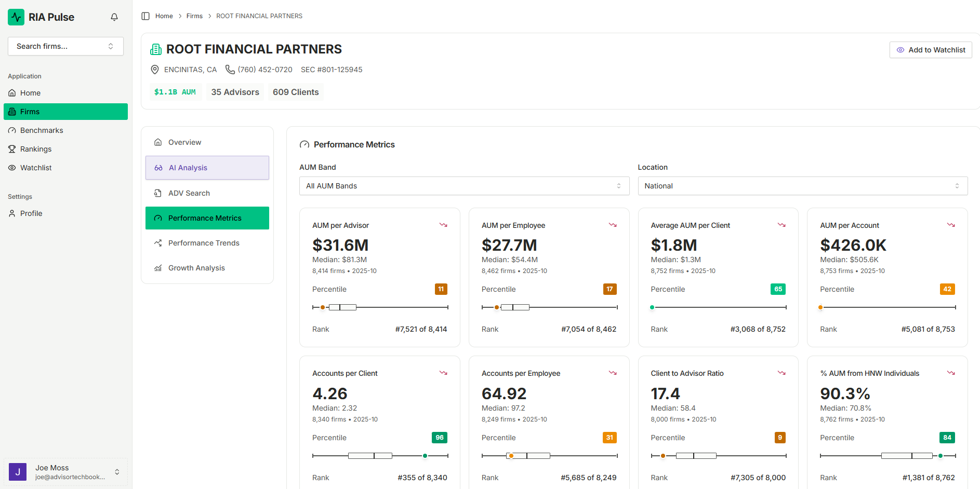The height and width of the screenshot is (489, 980).
Task: Click the Benchmarks gauge icon
Action: pyautogui.click(x=12, y=130)
